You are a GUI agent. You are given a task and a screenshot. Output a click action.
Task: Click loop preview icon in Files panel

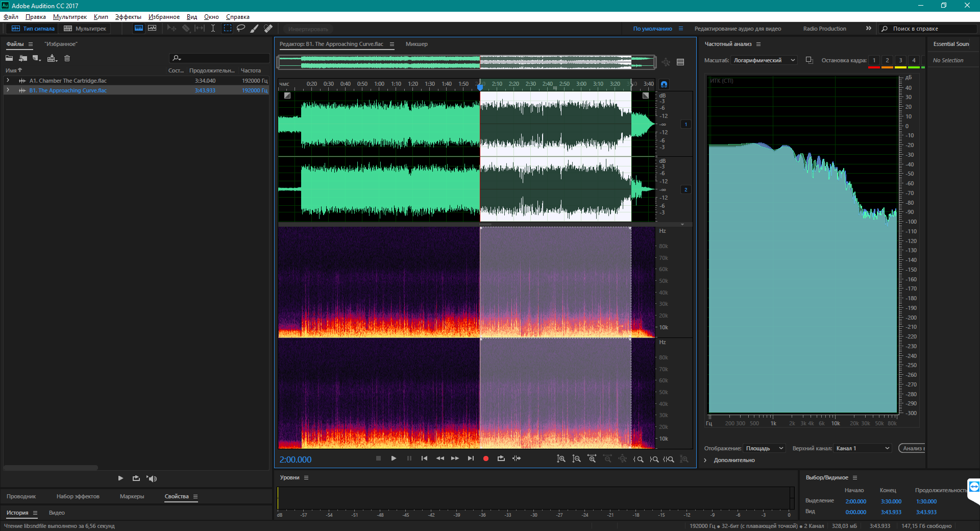pyautogui.click(x=136, y=478)
